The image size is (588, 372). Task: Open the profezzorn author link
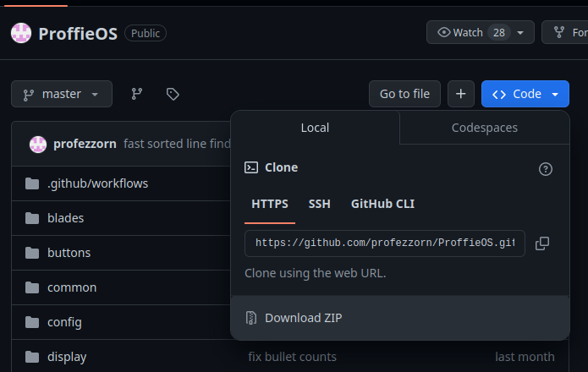coord(85,144)
